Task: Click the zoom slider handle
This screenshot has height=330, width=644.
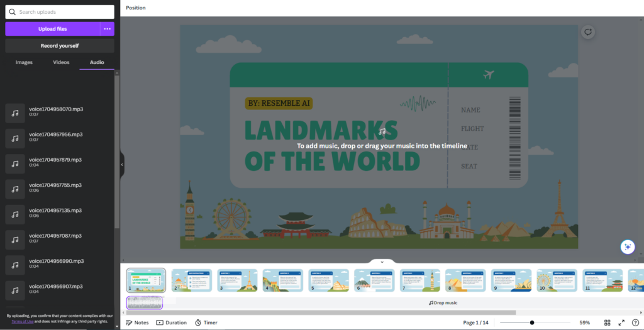Action: tap(532, 322)
